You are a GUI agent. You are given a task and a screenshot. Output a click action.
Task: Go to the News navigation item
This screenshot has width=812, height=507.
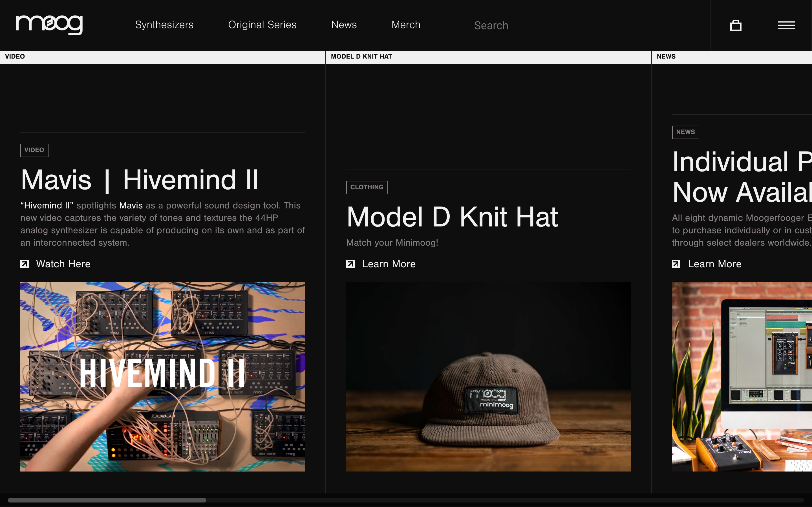pos(344,25)
